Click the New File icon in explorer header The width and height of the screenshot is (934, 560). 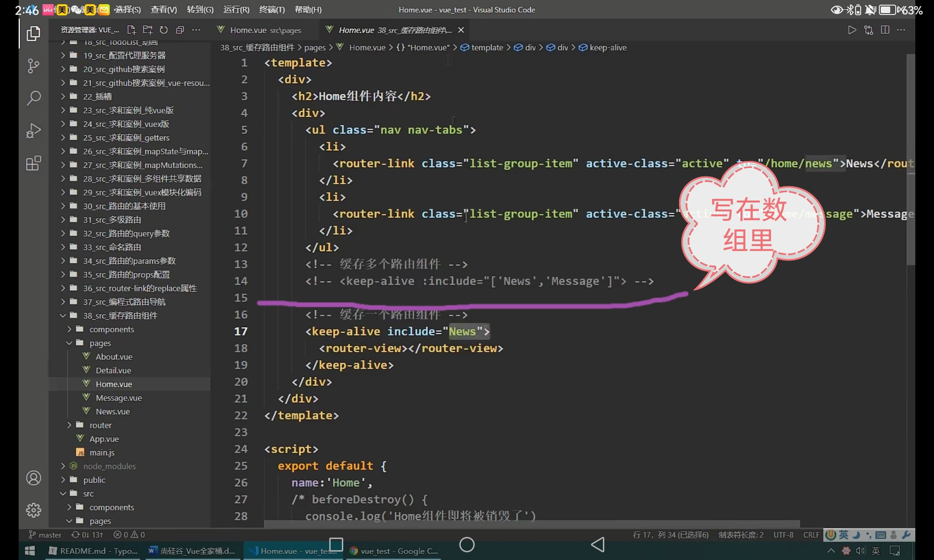pyautogui.click(x=131, y=30)
